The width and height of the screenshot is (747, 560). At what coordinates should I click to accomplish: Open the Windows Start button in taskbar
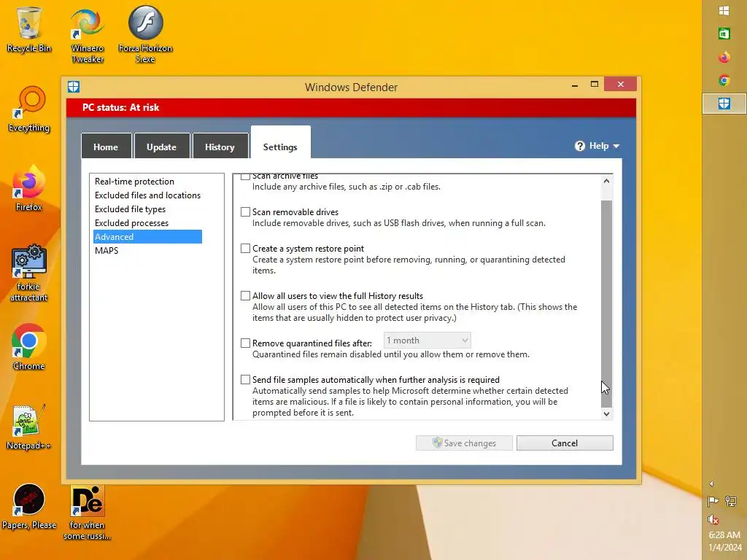724,11
